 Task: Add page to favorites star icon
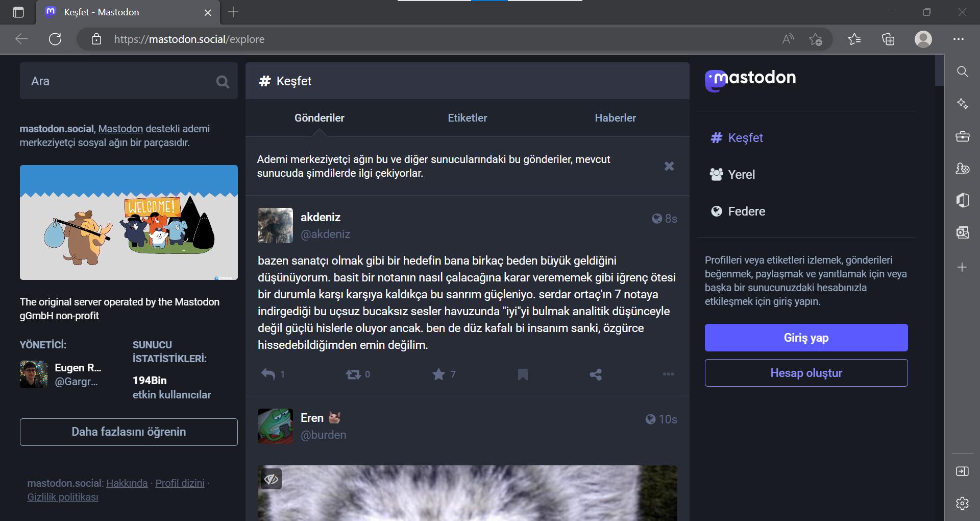tap(816, 39)
